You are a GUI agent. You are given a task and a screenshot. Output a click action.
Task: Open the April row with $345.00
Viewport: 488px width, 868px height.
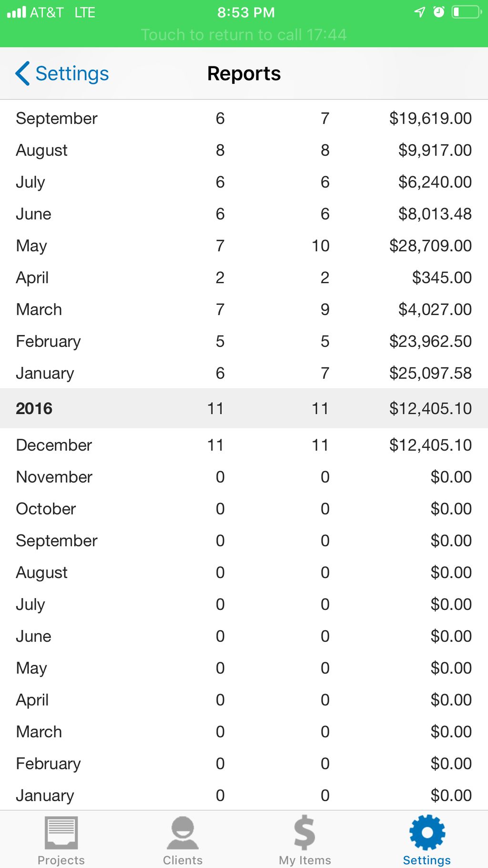(x=244, y=278)
